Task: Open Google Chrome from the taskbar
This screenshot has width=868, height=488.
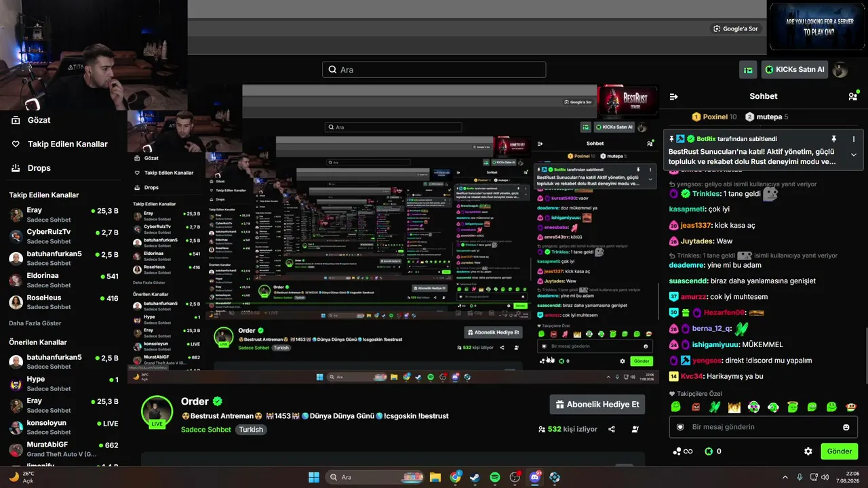Action: [455, 477]
